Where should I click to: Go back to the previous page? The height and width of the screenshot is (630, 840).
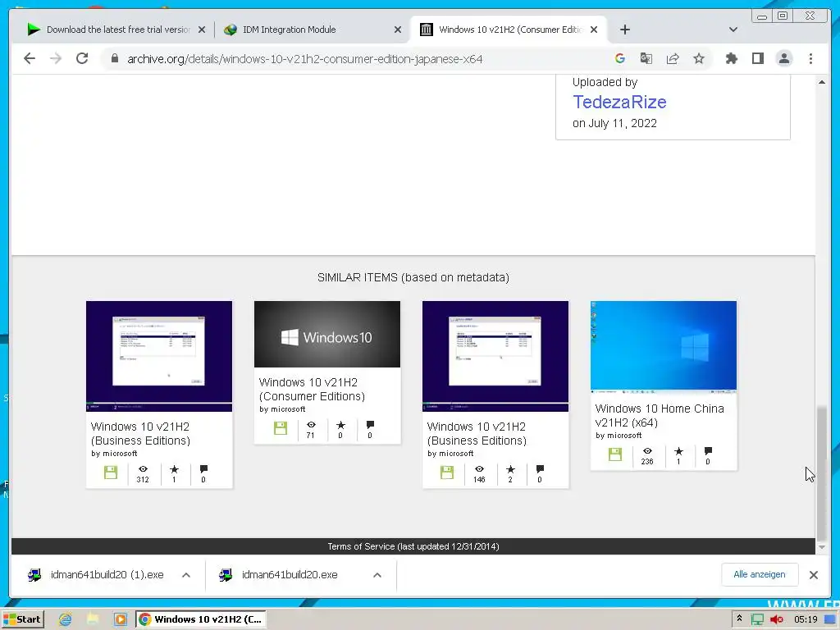pyautogui.click(x=30, y=58)
